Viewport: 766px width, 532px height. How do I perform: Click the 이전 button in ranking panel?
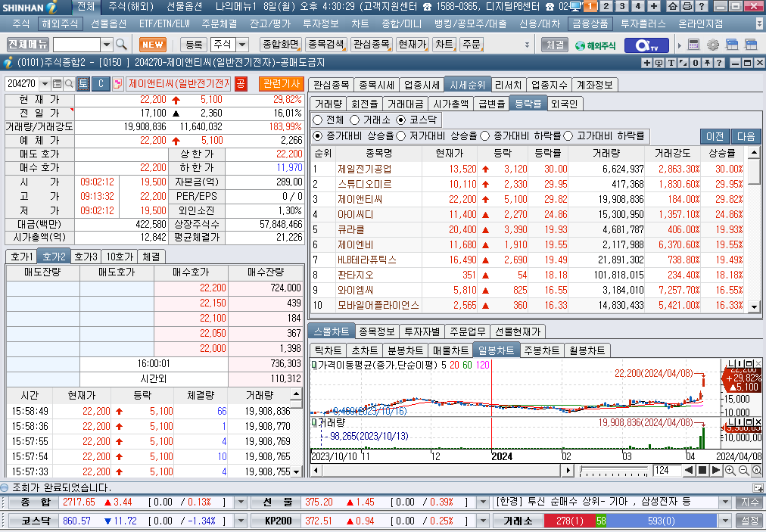[715, 136]
